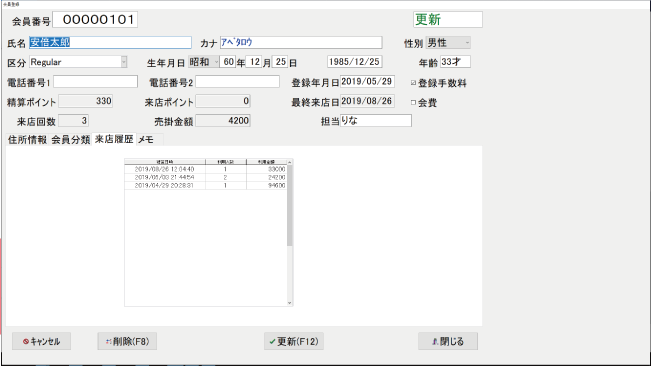Click the 登録年月日 field 2019/05/29
The width and height of the screenshot is (651, 366).
(367, 82)
